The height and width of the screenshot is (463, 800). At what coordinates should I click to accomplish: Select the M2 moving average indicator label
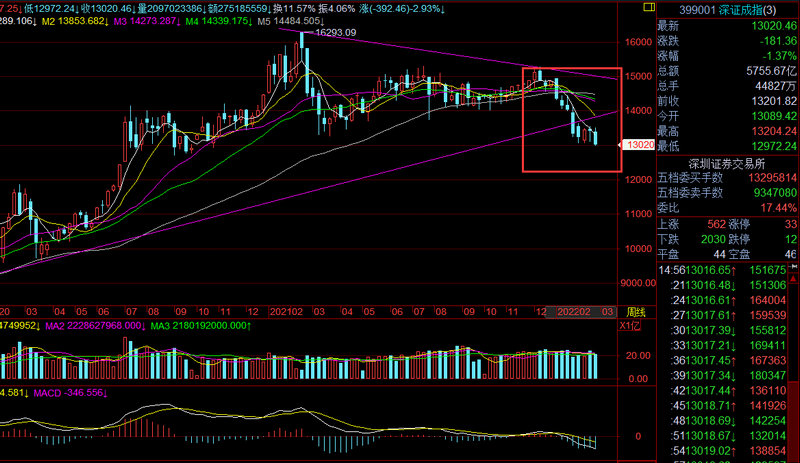point(70,20)
